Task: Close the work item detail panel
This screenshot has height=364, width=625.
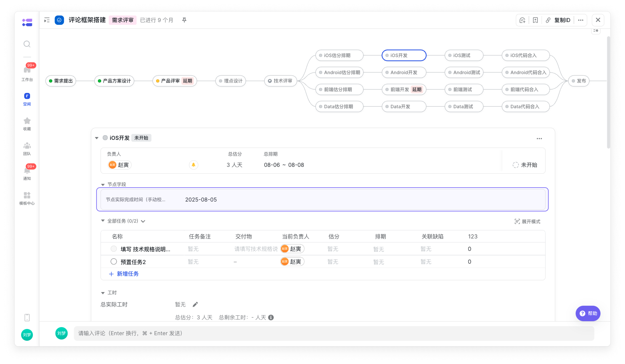Action: (598, 20)
